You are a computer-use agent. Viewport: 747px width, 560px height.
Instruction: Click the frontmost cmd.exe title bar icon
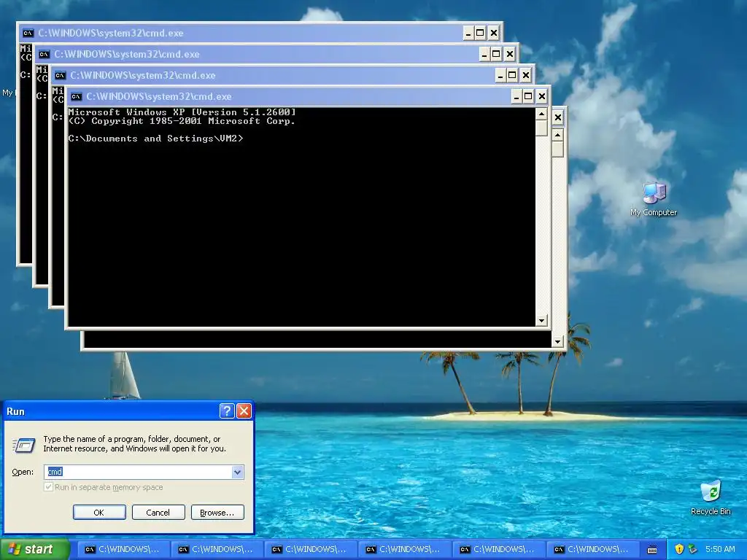76,97
